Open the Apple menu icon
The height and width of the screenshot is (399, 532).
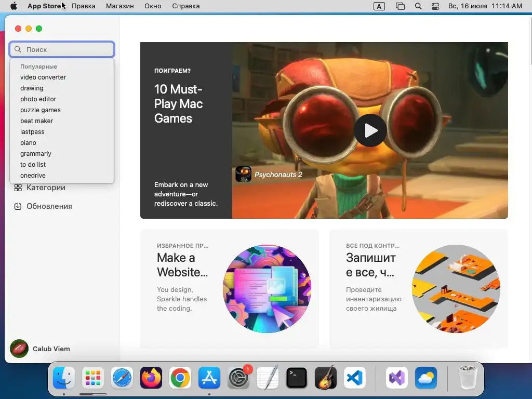pyautogui.click(x=14, y=6)
